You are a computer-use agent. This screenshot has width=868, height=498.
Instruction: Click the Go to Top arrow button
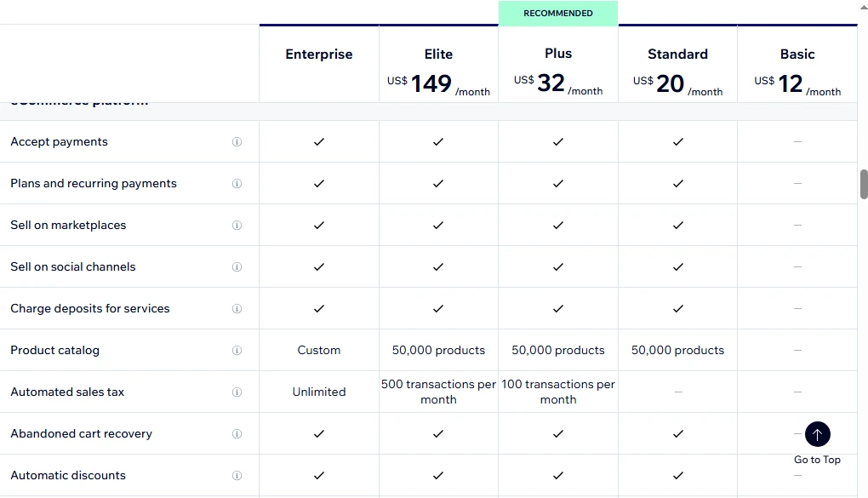click(x=818, y=434)
